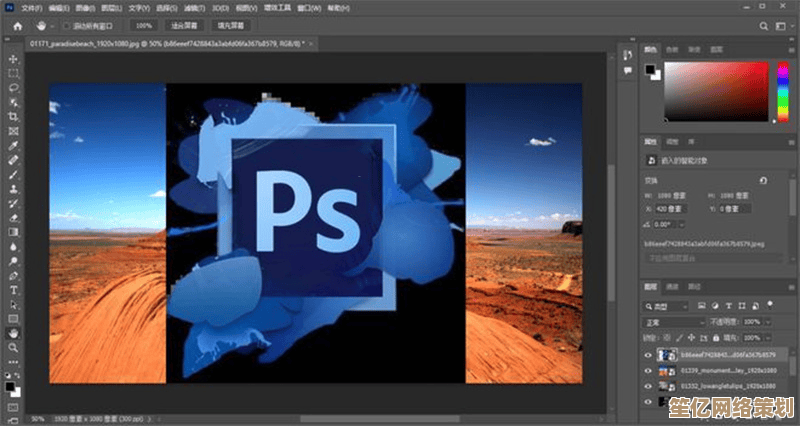Open the 正常 blend mode dropdown

click(x=673, y=322)
